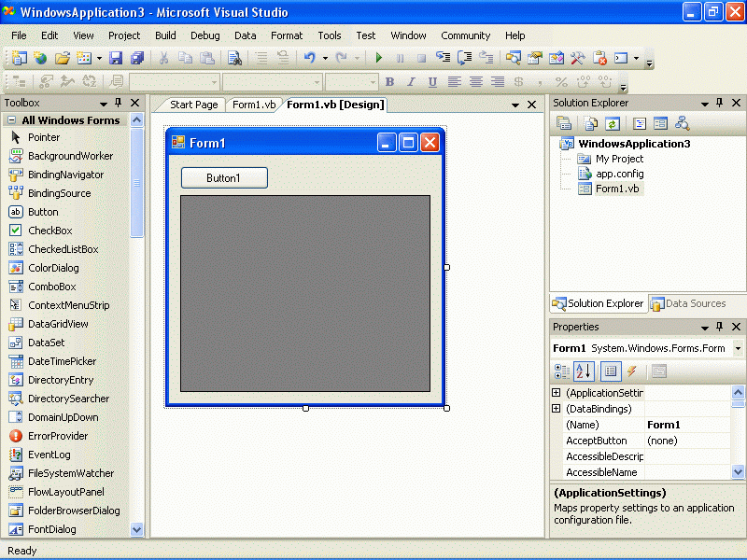
Task: Open the Community menu
Action: point(465,35)
